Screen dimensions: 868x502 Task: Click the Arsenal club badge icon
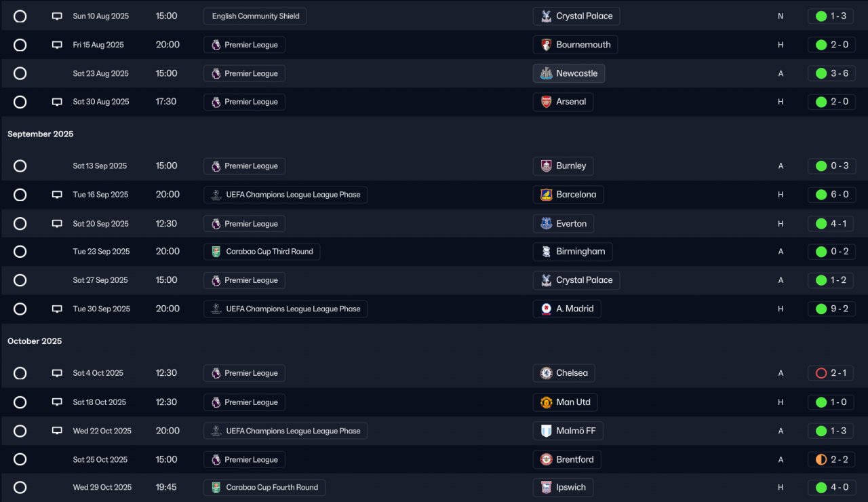pyautogui.click(x=546, y=102)
